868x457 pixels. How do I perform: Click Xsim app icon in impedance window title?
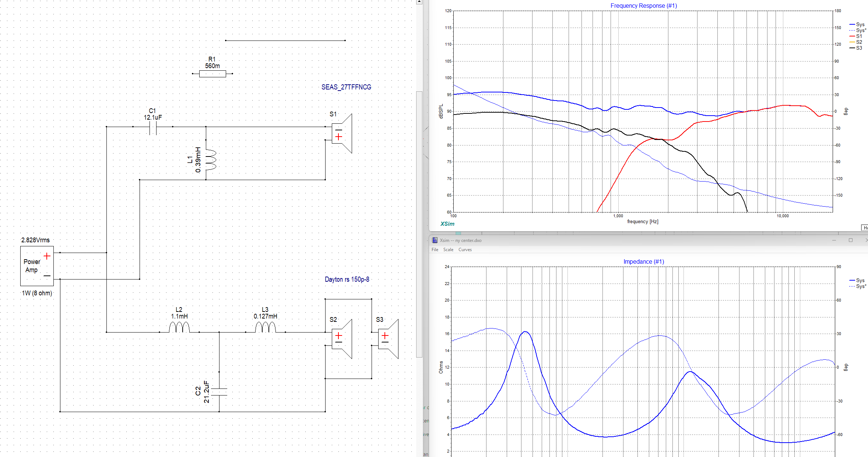(435, 240)
